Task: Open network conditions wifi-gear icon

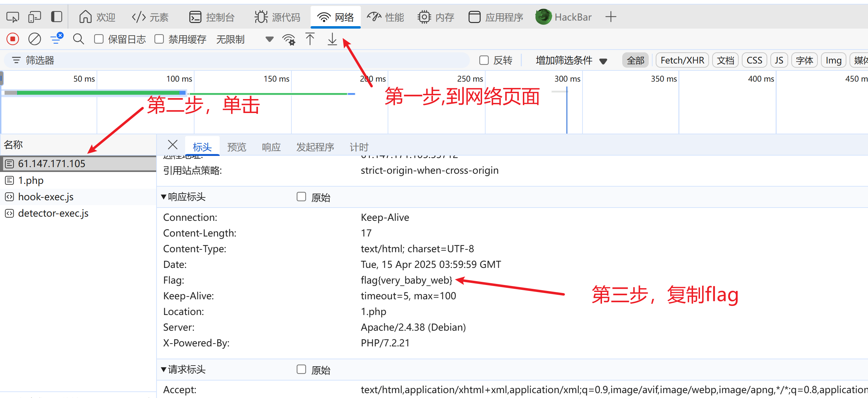Action: [289, 39]
